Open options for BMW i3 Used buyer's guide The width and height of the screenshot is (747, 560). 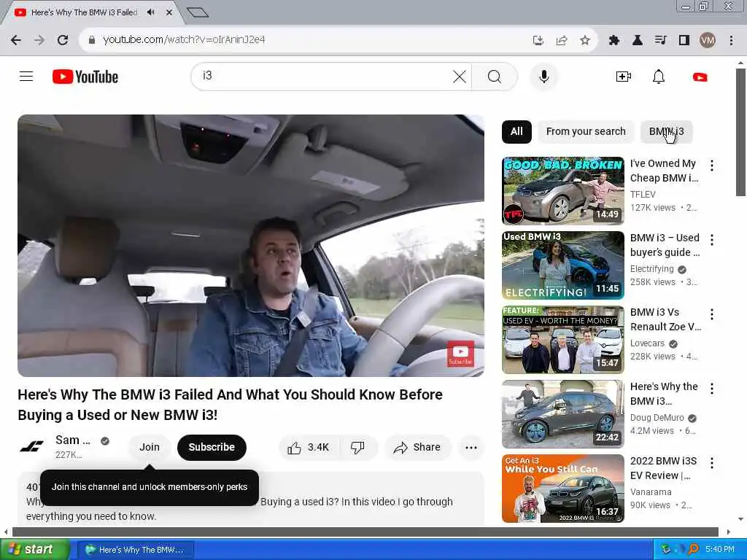pos(712,239)
